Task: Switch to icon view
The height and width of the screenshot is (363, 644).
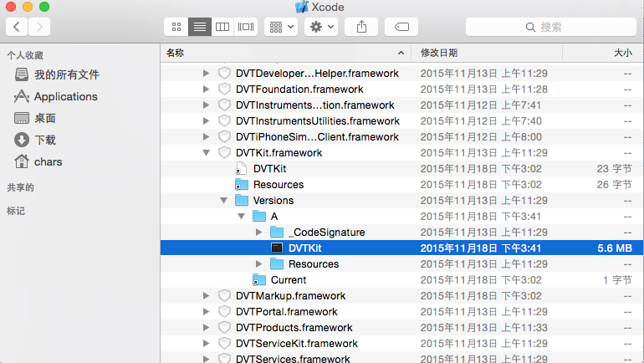Action: point(176,27)
